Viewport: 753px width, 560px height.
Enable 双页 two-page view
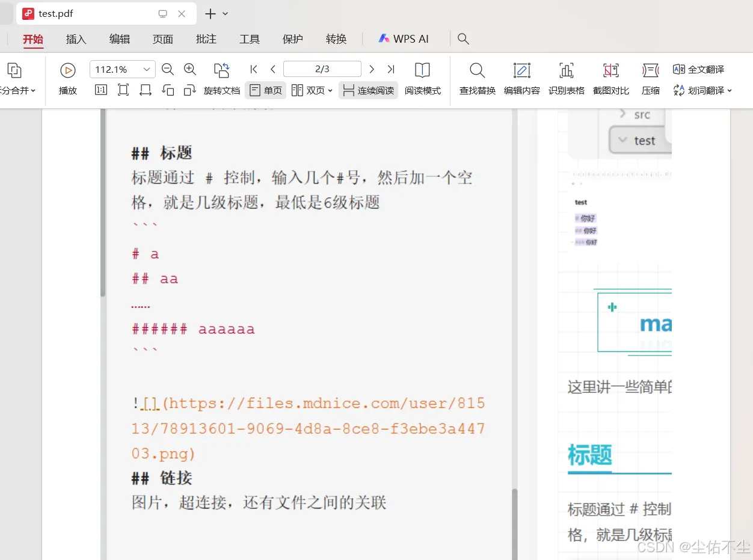(x=308, y=90)
